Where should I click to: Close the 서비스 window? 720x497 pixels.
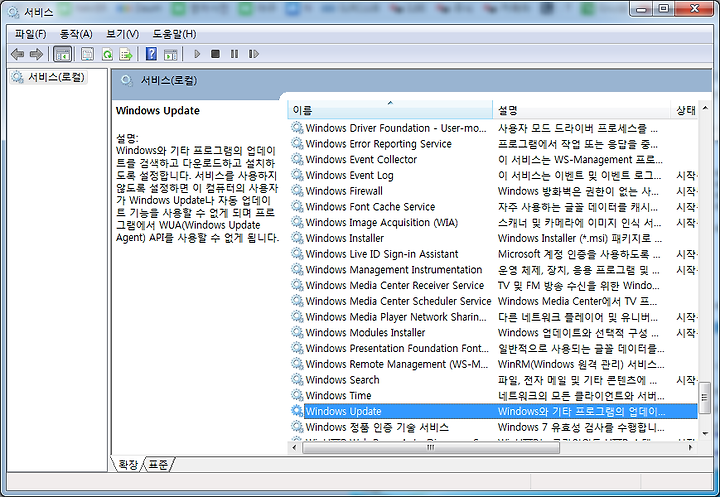coord(695,9)
